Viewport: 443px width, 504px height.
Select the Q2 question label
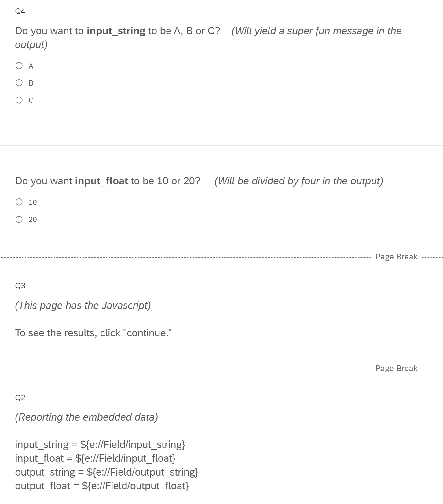click(20, 398)
